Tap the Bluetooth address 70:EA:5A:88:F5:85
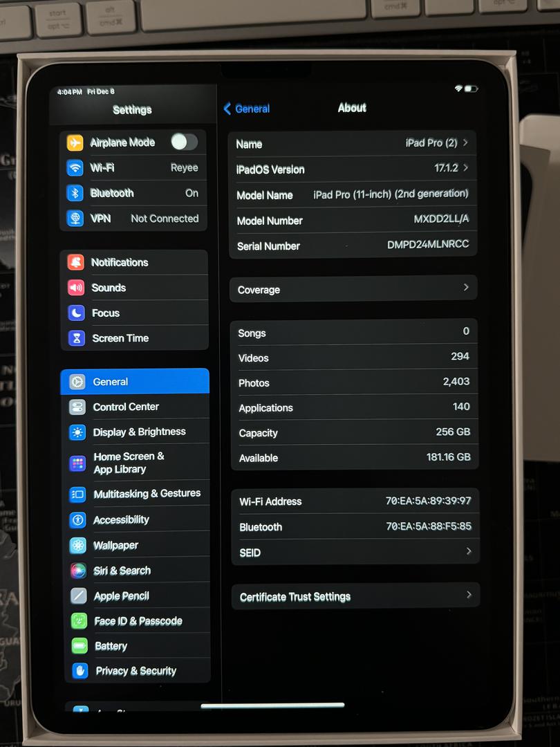This screenshot has height=747, width=560. point(429,526)
